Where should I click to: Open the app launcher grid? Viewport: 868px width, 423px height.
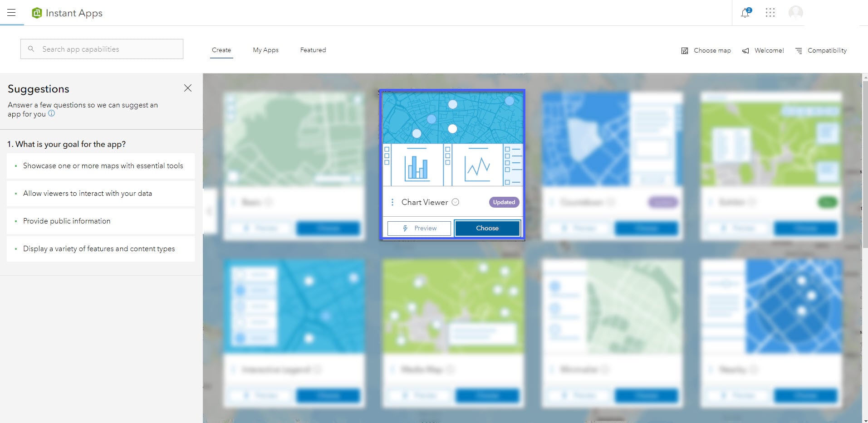(770, 13)
